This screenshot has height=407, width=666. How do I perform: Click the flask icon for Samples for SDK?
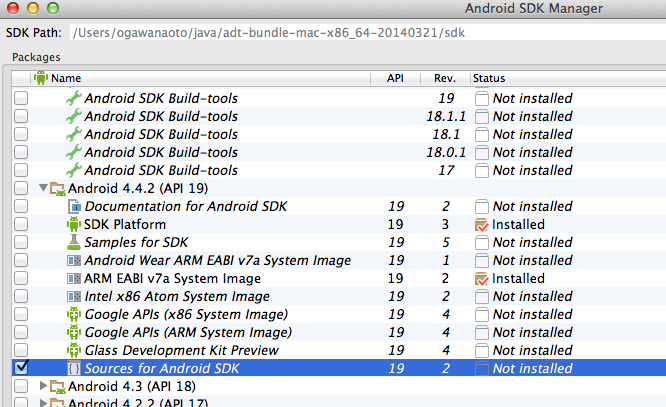(74, 242)
